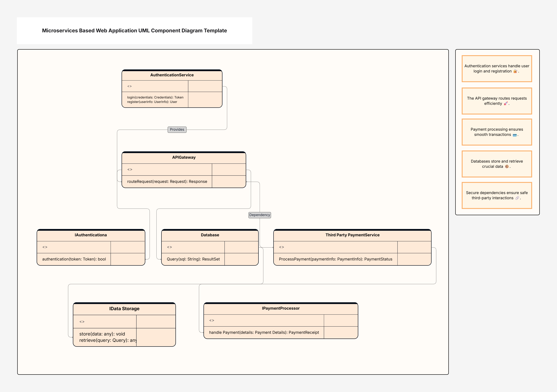557x392 pixels.
Task: Click the APIGateway component title
Action: coord(184,157)
